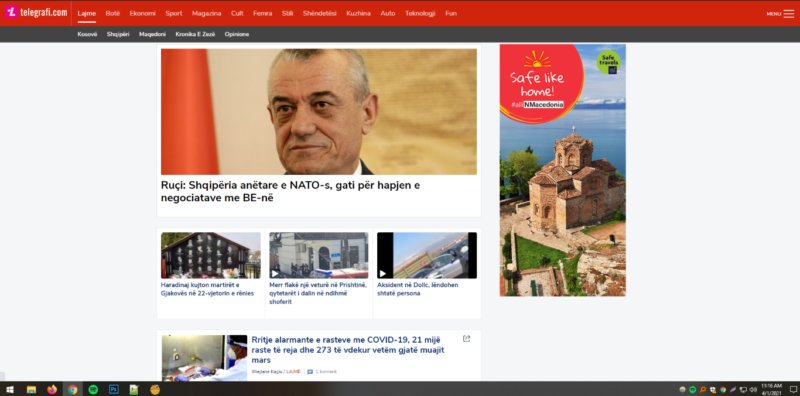The height and width of the screenshot is (396, 800).
Task: Open the Kuzhina section
Action: 358,13
